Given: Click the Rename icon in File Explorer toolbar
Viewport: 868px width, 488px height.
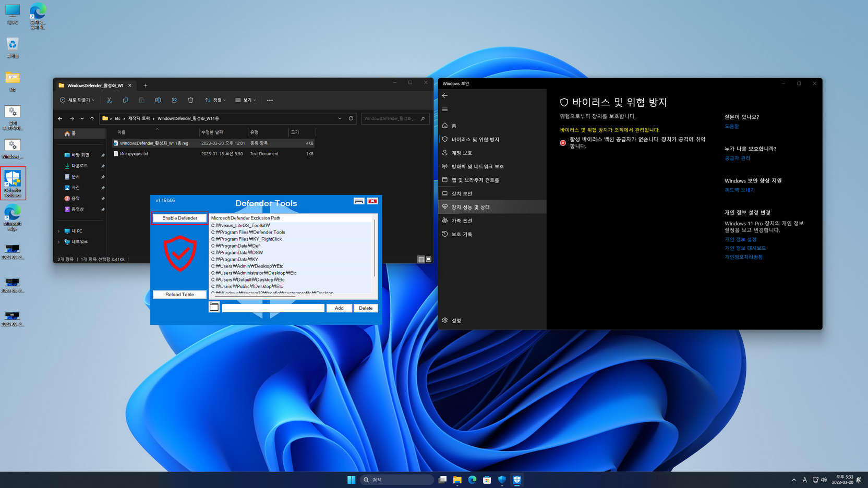Looking at the screenshot, I should (158, 100).
